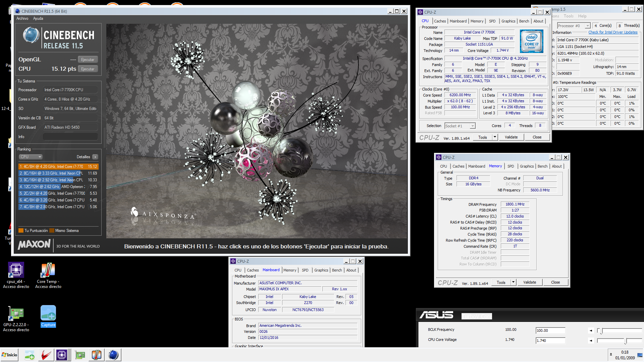Click the BCLK Frequency decrease arrow
Viewport: 644px width, 362px height.
coord(591,330)
